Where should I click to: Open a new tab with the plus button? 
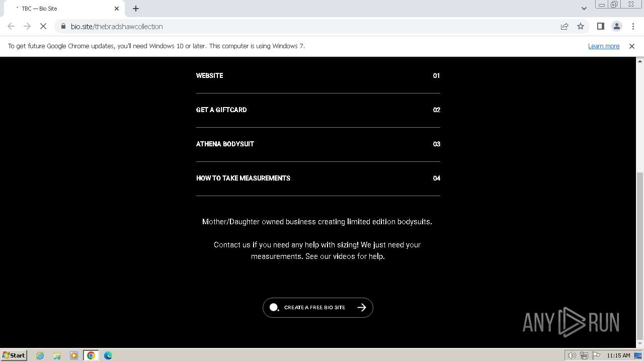(x=136, y=9)
